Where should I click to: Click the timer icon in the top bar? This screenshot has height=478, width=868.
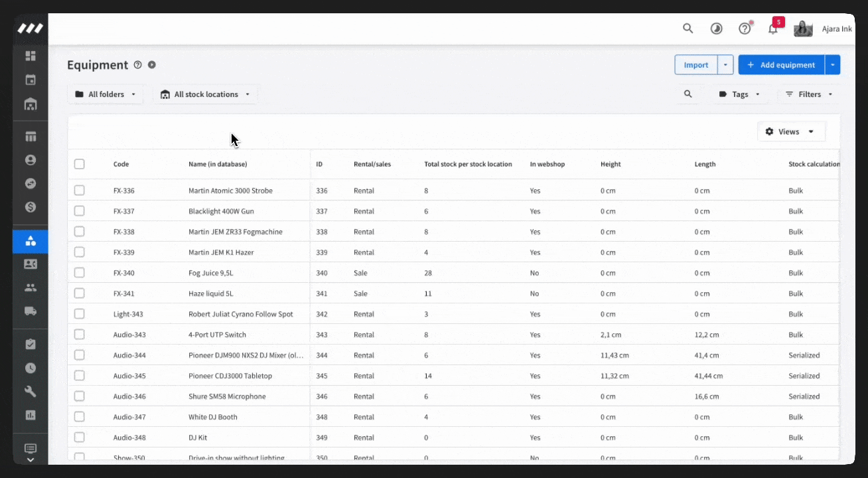717,29
